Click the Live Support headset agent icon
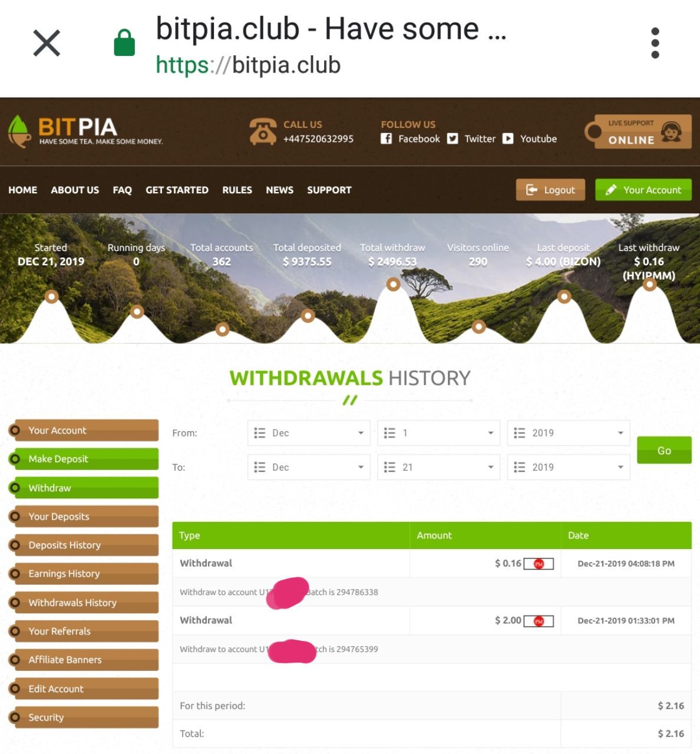700x754 pixels. (671, 131)
